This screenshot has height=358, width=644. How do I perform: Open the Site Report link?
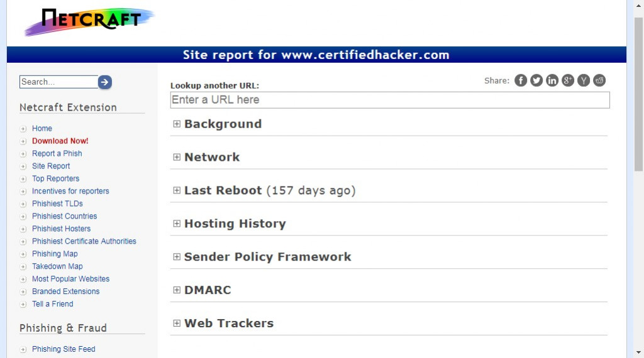(x=51, y=166)
